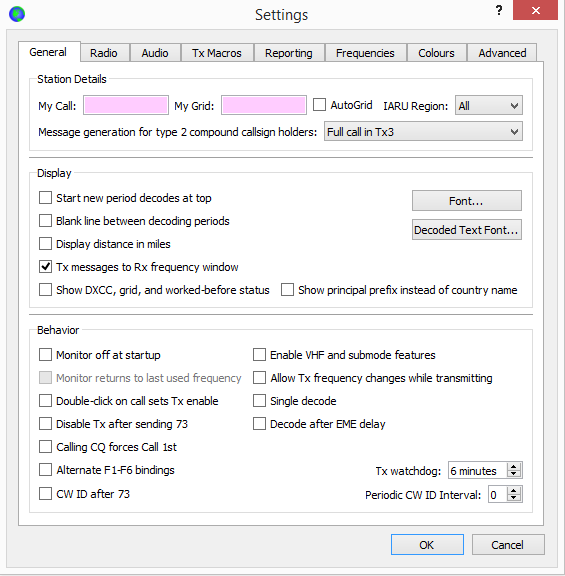This screenshot has width=565, height=576.
Task: Enable AutoGrid checkbox
Action: (x=319, y=105)
